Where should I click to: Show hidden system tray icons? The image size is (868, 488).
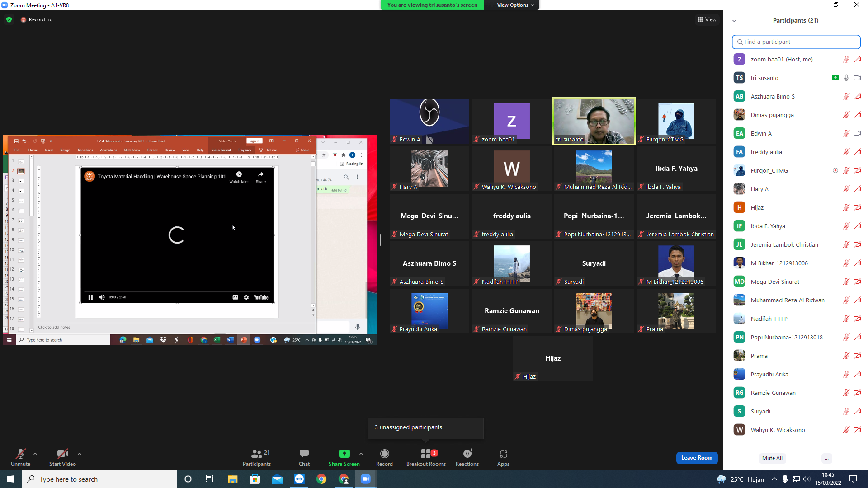tap(774, 479)
